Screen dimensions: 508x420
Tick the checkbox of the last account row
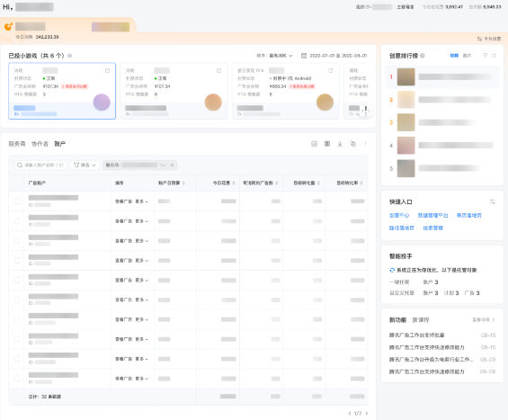click(17, 379)
